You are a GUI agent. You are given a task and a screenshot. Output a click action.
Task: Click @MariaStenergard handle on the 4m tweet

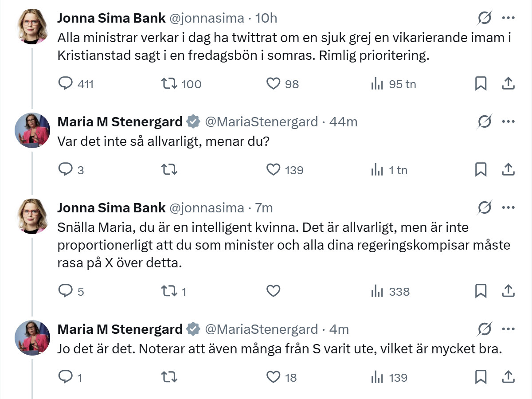click(x=261, y=329)
